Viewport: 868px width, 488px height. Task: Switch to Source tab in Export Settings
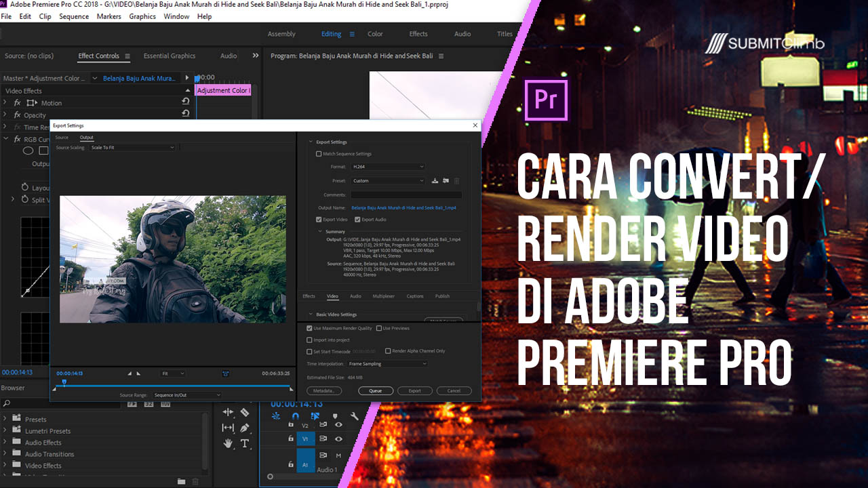[62, 138]
